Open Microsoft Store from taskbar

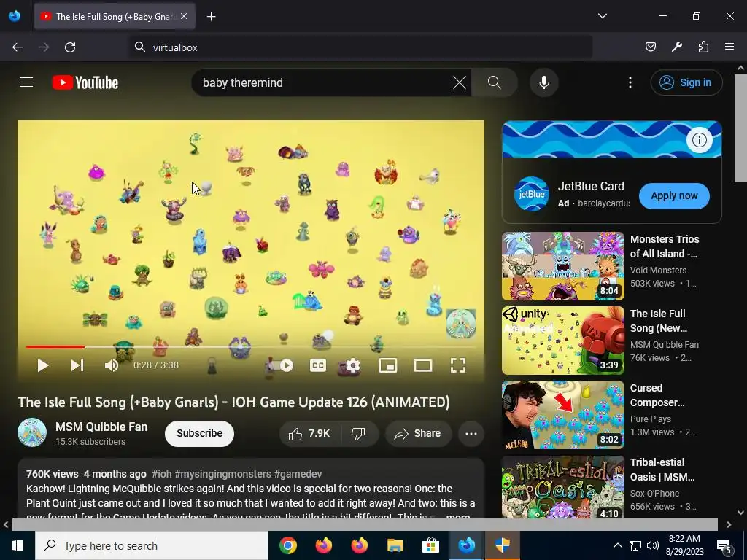pos(430,545)
